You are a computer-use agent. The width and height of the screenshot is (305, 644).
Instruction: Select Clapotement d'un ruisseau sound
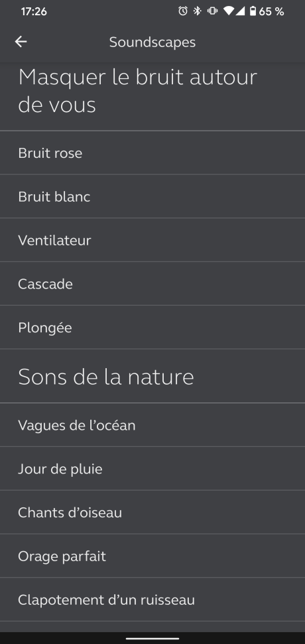pos(152,600)
